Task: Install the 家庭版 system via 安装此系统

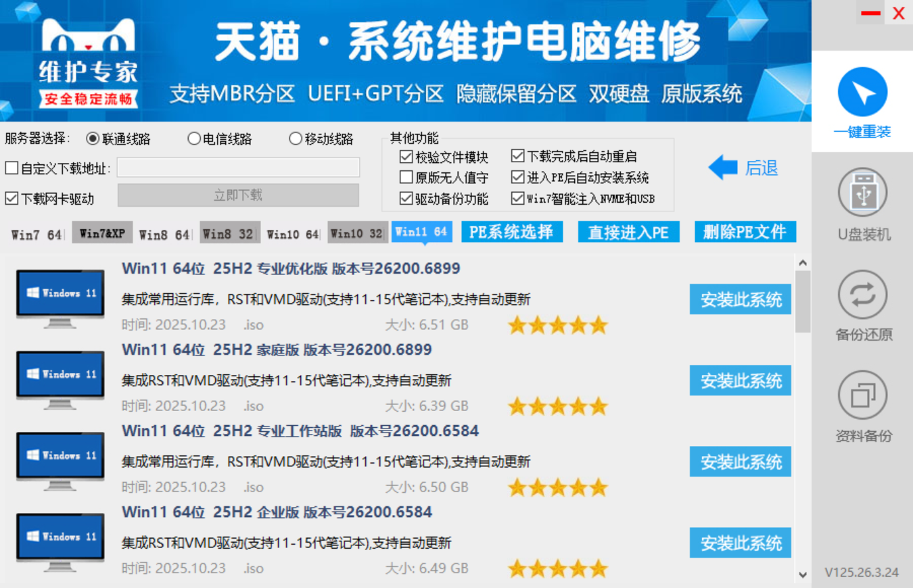Action: tap(741, 381)
